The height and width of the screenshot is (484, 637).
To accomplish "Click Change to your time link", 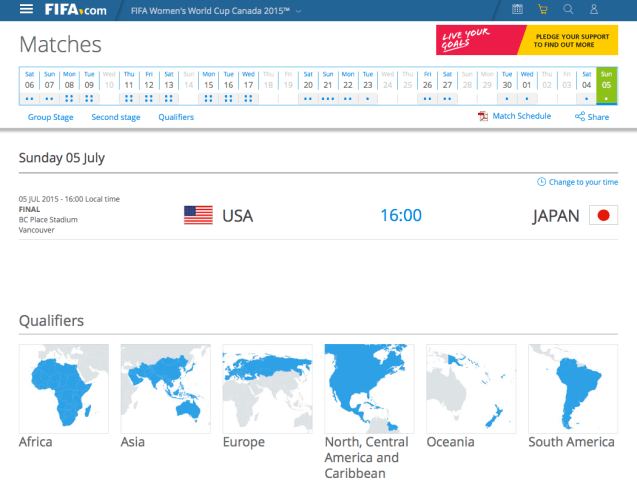I will coord(583,182).
